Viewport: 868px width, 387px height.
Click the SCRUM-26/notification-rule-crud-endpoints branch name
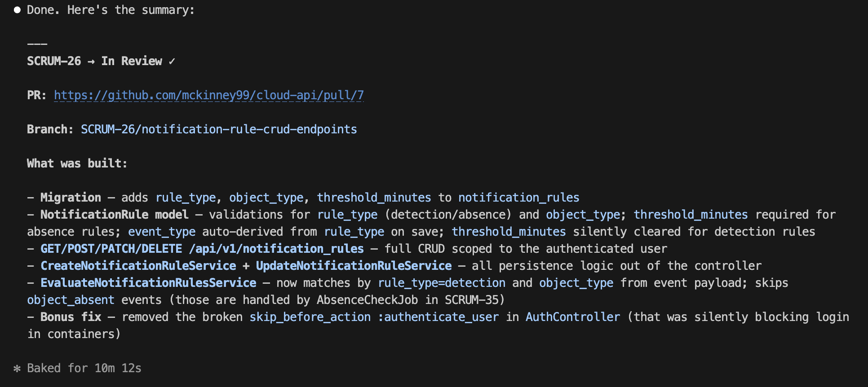(219, 129)
